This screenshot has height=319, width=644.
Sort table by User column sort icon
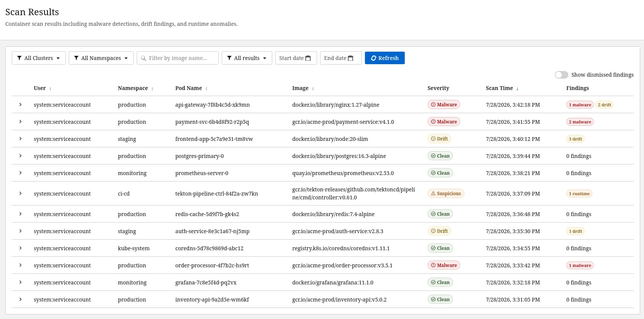[51, 88]
